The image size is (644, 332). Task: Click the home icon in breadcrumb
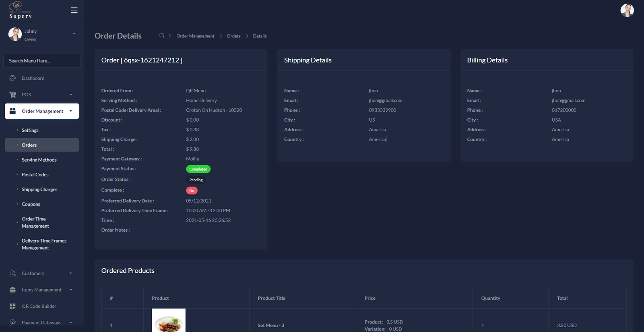[x=161, y=36]
